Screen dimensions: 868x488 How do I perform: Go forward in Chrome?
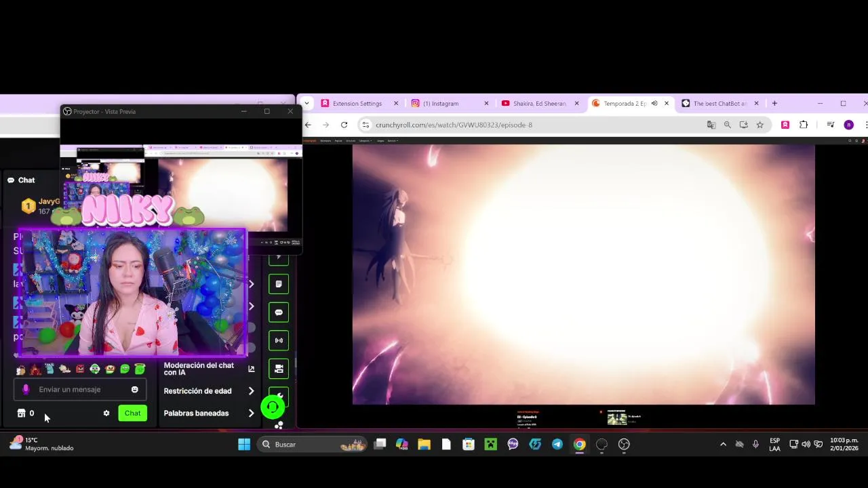click(x=325, y=125)
